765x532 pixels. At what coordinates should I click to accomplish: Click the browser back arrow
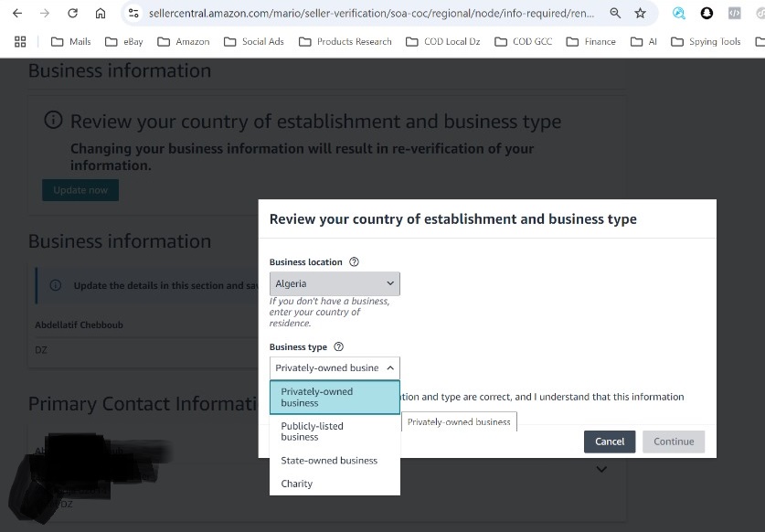(x=17, y=13)
